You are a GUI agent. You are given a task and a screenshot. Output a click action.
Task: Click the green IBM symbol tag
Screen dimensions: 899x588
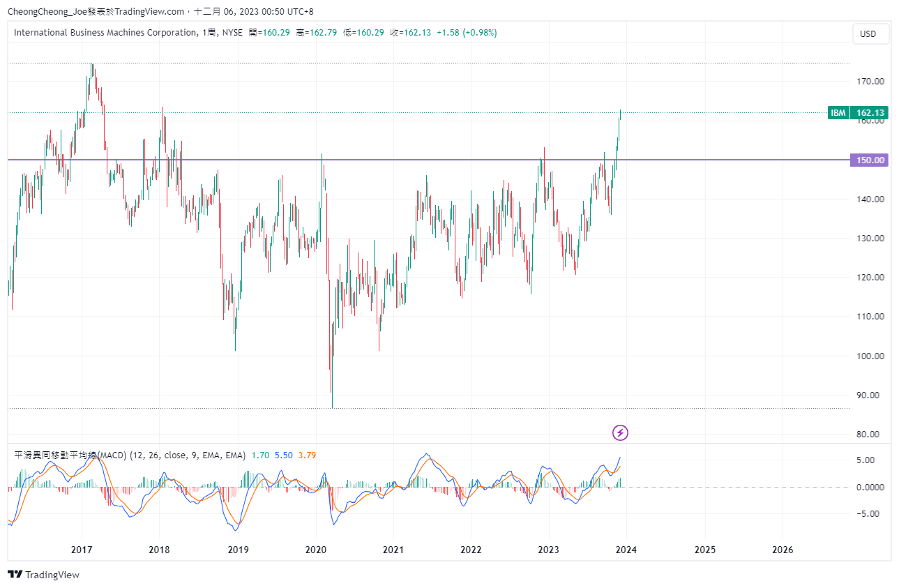tap(838, 113)
